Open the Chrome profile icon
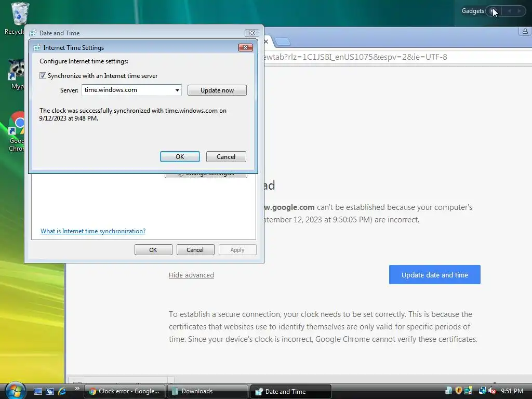This screenshot has height=399, width=532. [x=525, y=32]
